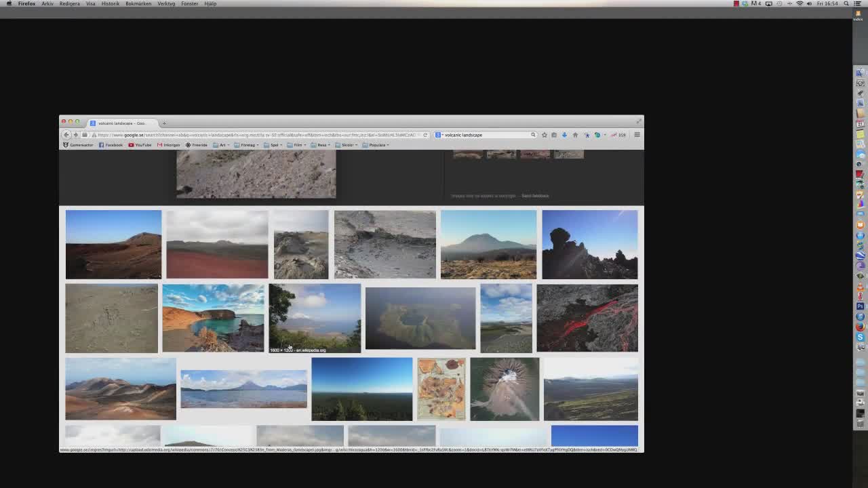
Task: Expand the Populära bookmarks folder
Action: [x=376, y=145]
